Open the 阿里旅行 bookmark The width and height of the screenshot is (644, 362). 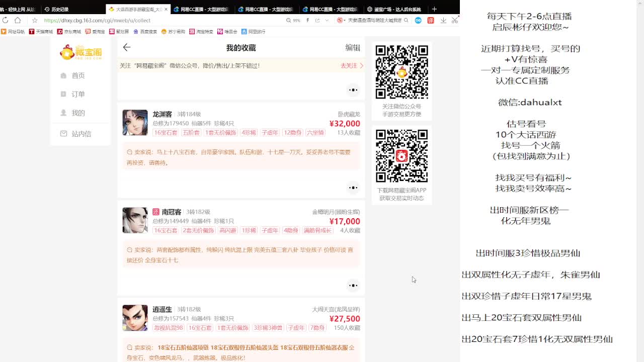pyautogui.click(x=254, y=31)
